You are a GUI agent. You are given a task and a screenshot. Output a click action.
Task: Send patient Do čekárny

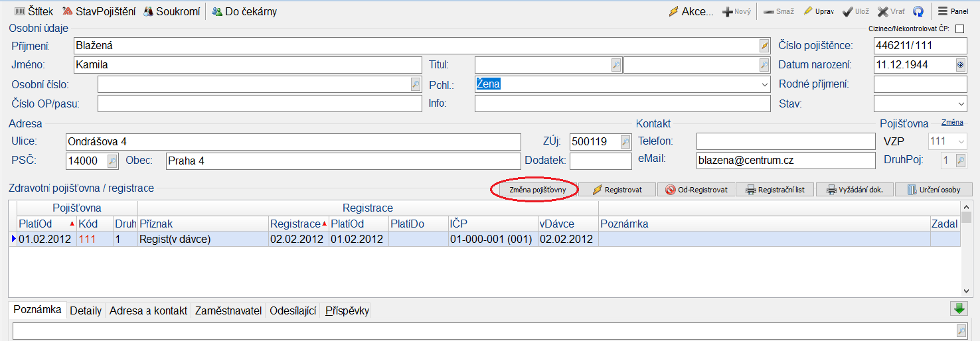tap(217, 11)
